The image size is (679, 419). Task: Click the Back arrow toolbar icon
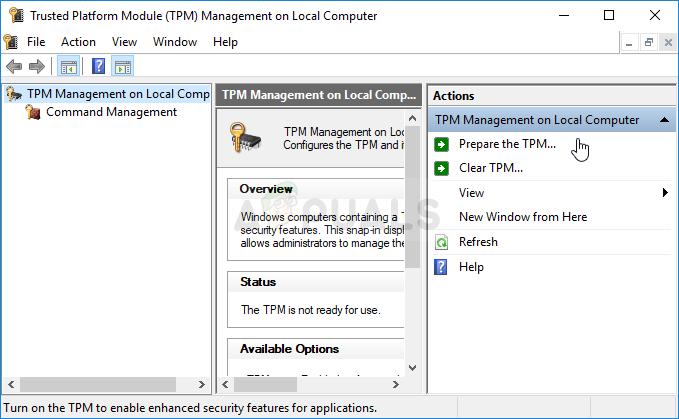click(14, 66)
